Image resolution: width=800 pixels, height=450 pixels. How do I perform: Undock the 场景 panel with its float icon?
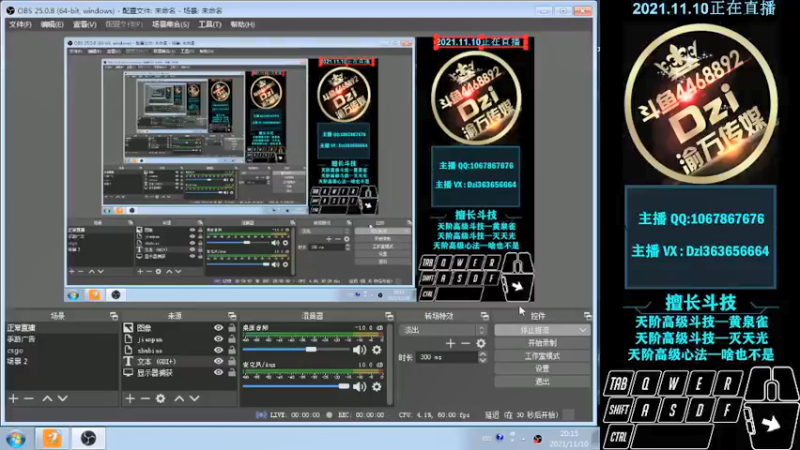click(114, 316)
